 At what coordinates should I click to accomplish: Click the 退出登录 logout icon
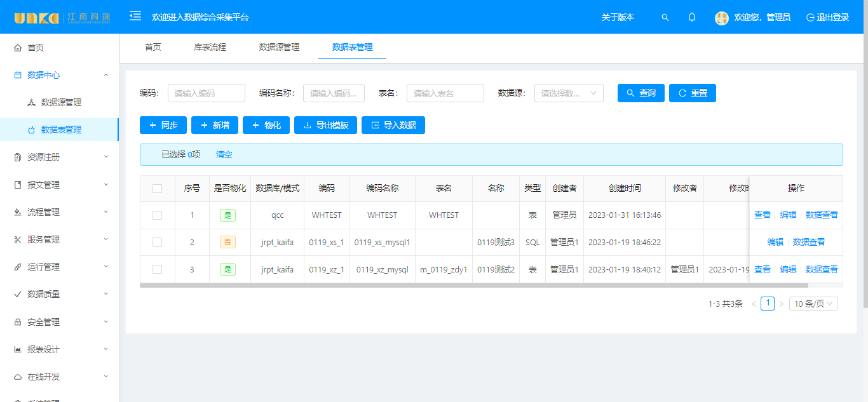click(x=810, y=18)
